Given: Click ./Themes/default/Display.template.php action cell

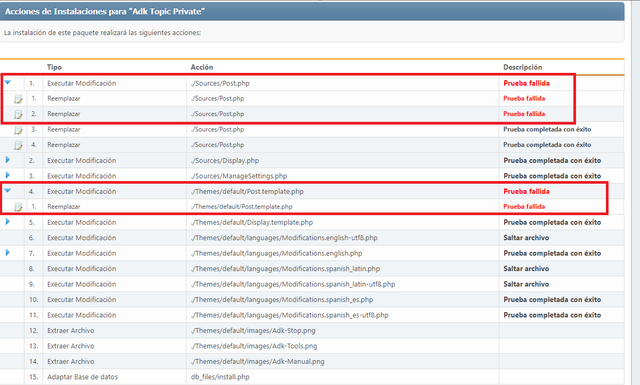Looking at the screenshot, I should pyautogui.click(x=252, y=223).
